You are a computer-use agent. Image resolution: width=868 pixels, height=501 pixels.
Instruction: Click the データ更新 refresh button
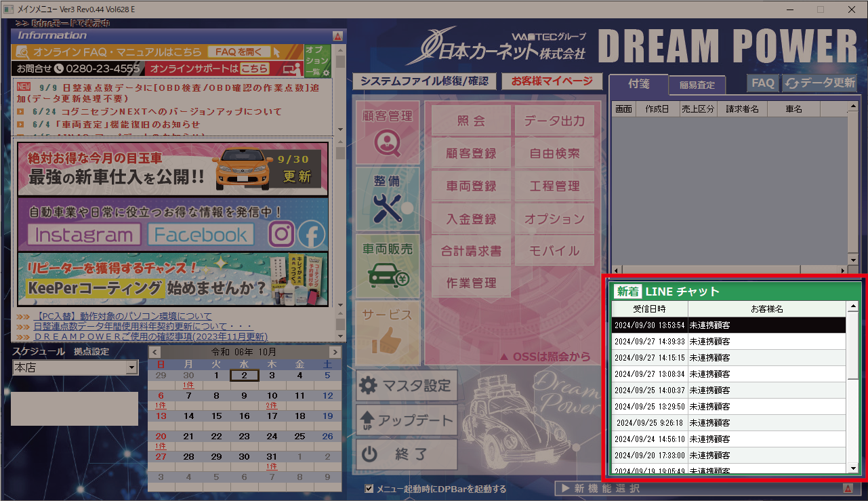(819, 83)
